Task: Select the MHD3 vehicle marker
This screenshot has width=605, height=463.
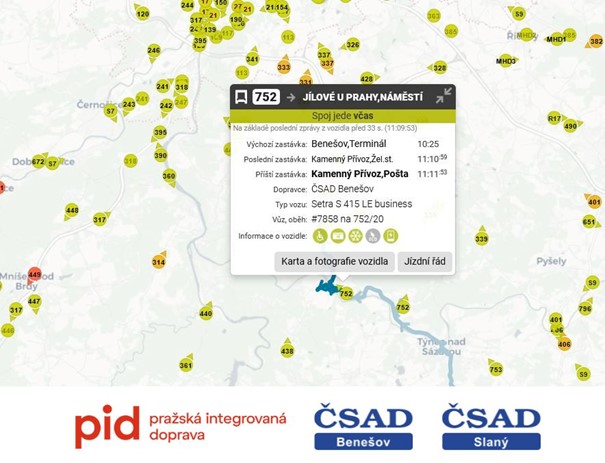Action: (505, 61)
